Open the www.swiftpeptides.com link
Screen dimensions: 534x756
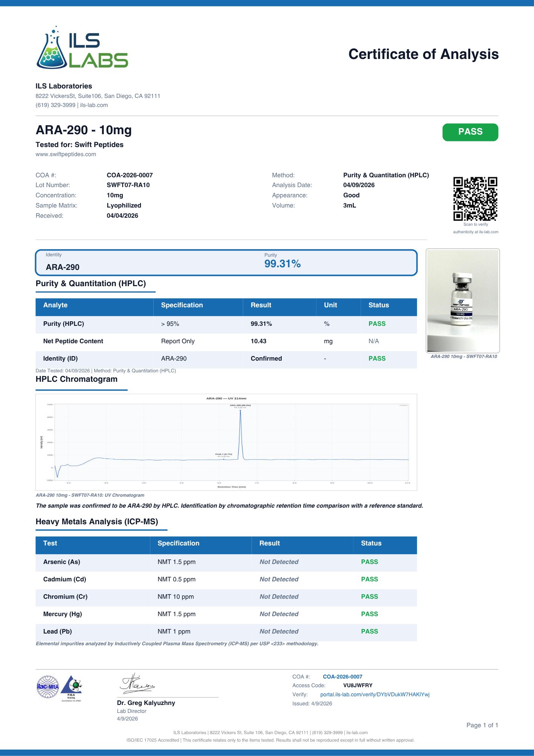[66, 154]
